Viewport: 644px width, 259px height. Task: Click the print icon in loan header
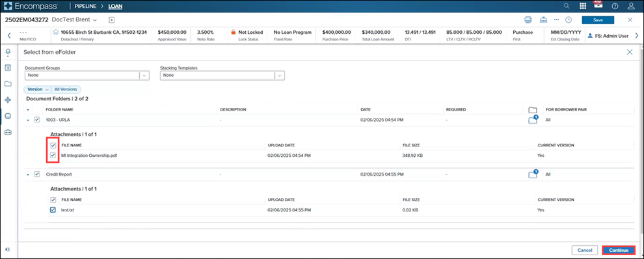click(528, 20)
